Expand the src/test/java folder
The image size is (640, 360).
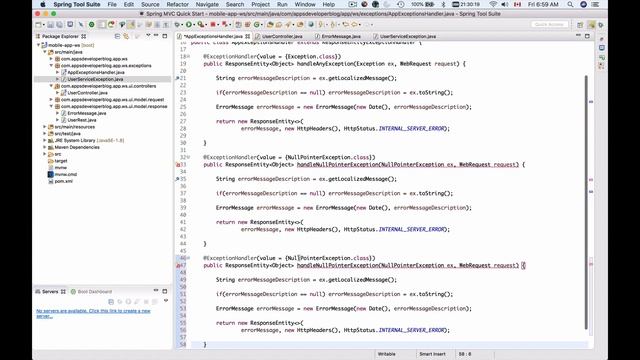pos(45,133)
